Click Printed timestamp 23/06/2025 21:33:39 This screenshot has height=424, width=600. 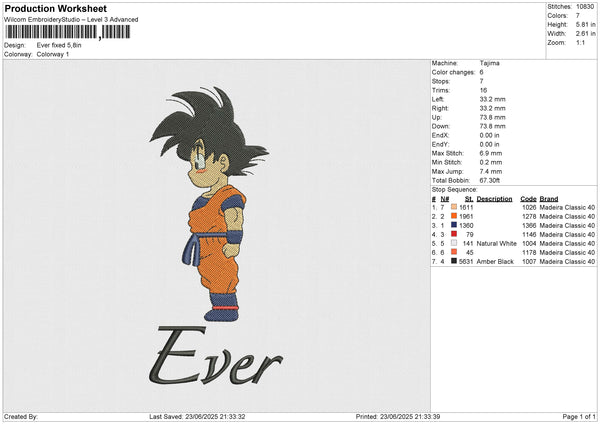(x=410, y=416)
